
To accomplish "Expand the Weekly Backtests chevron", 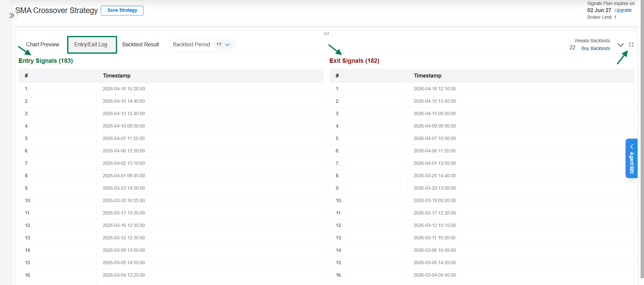I will tap(621, 45).
